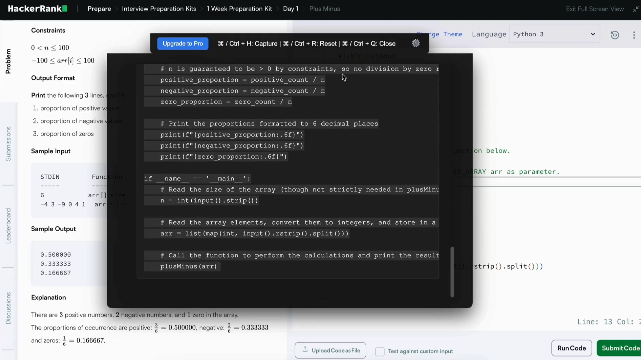Switch to the Leaderboard side tab
The width and height of the screenshot is (641, 360).
(8, 226)
